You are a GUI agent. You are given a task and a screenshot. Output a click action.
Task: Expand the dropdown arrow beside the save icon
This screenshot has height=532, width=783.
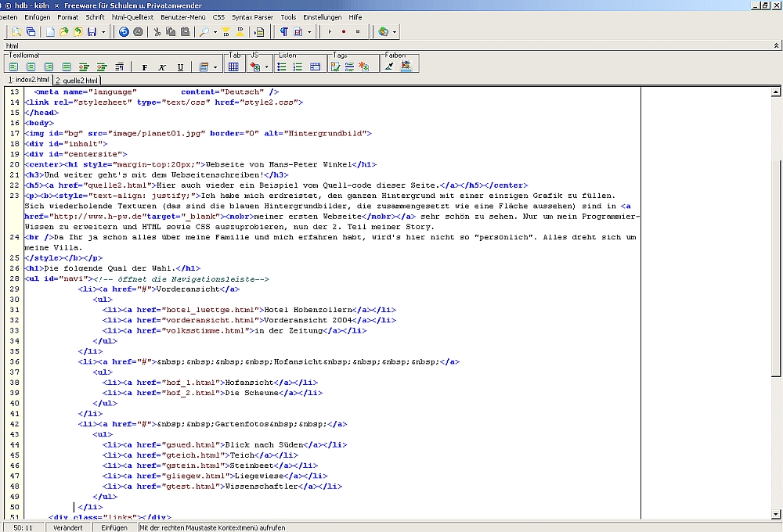[104, 32]
